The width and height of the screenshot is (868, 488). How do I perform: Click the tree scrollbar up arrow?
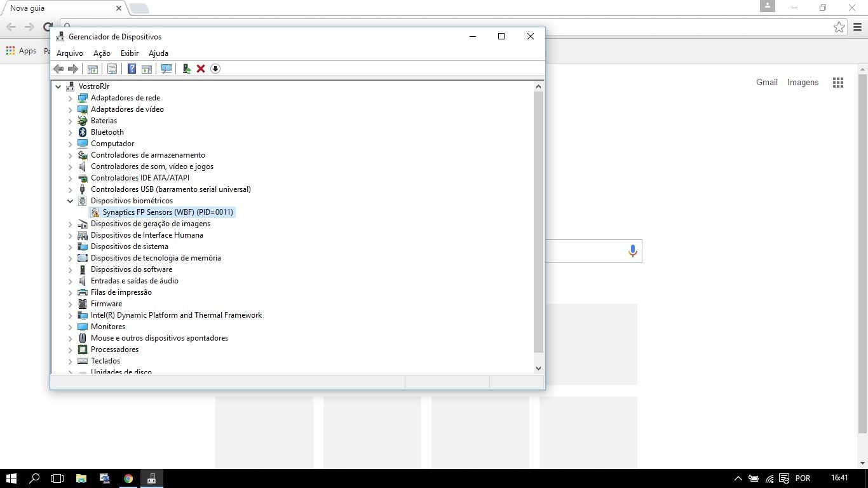[538, 86]
